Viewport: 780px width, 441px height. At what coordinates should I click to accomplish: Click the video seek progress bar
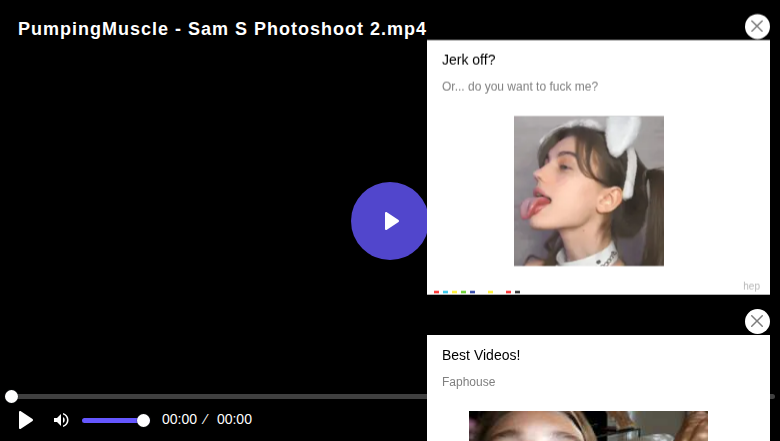point(220,396)
